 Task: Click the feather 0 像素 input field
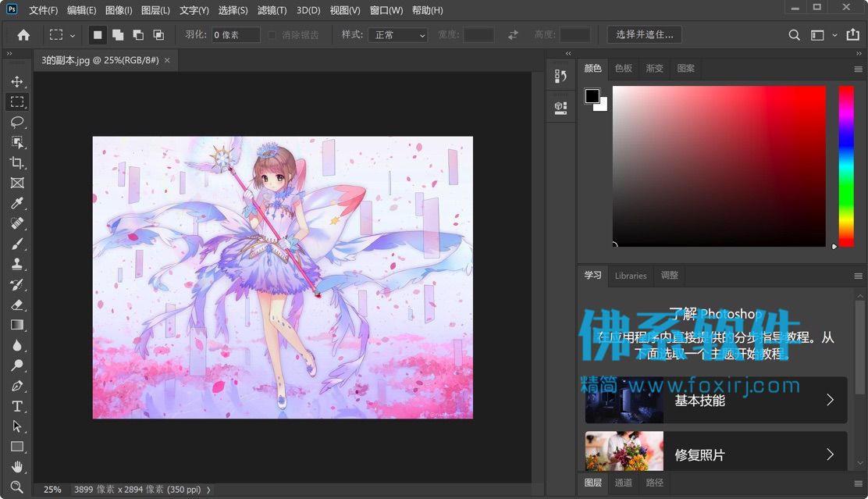[235, 35]
